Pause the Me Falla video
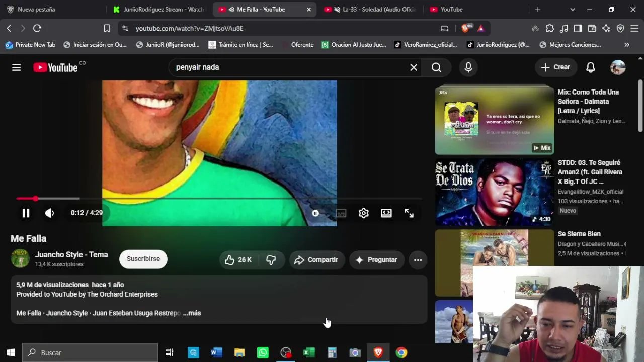This screenshot has height=362, width=644. (26, 213)
